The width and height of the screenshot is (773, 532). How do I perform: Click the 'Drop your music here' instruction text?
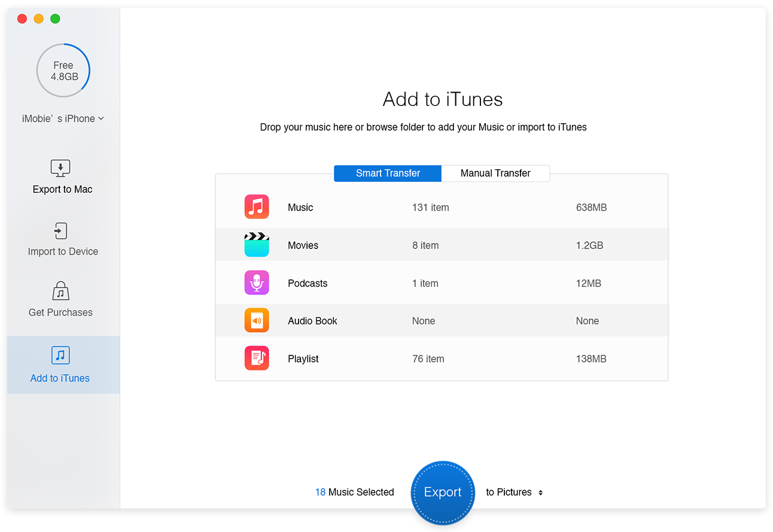424,127
